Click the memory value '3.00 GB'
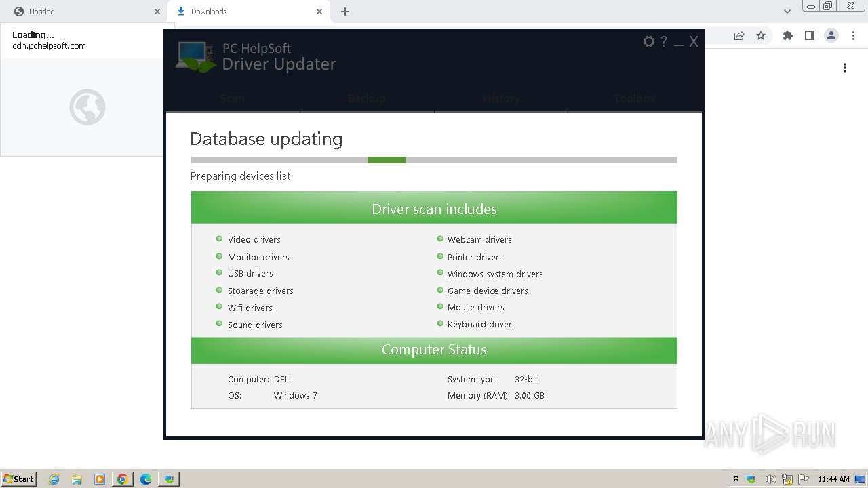Image resolution: width=868 pixels, height=488 pixels. click(530, 395)
